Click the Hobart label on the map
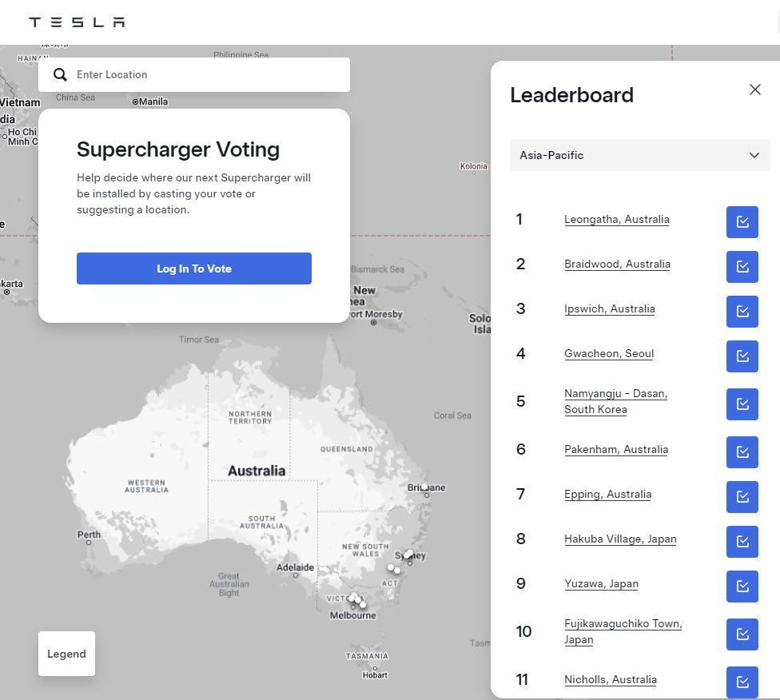780x700 pixels. point(375,675)
